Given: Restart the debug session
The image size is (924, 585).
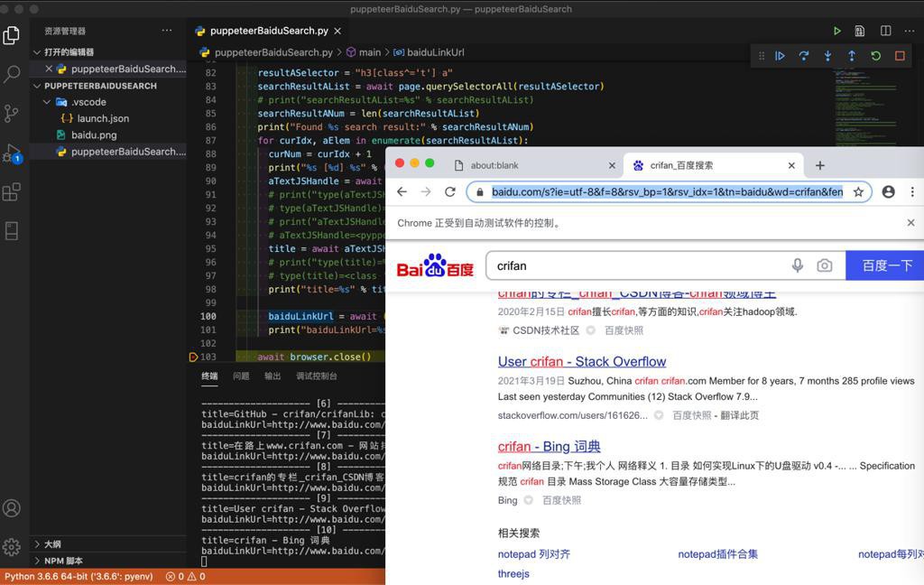Looking at the screenshot, I should (x=875, y=56).
